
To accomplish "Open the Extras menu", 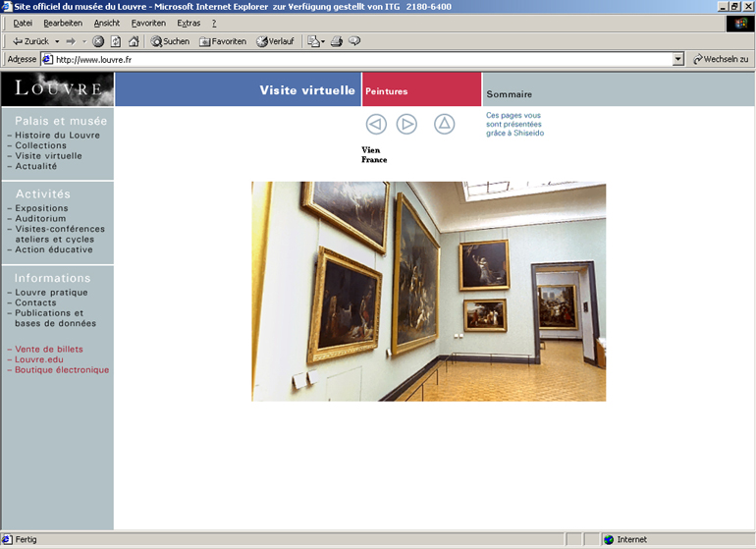I will click(x=189, y=23).
